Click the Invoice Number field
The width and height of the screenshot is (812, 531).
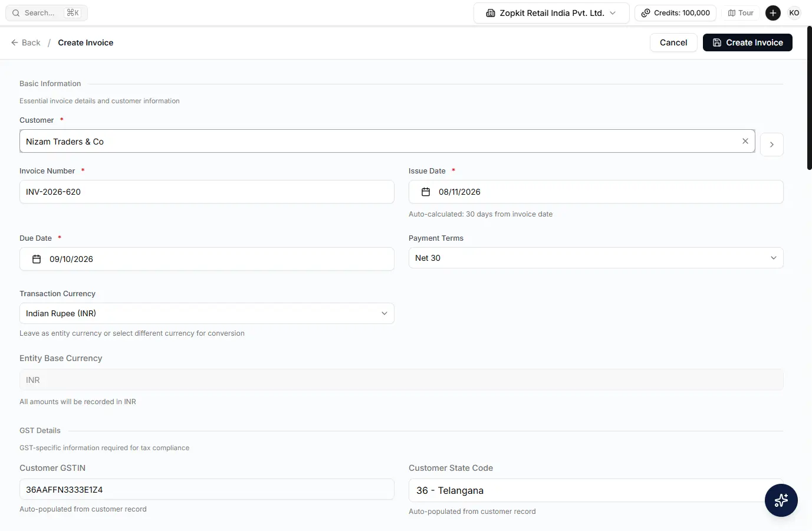click(206, 192)
